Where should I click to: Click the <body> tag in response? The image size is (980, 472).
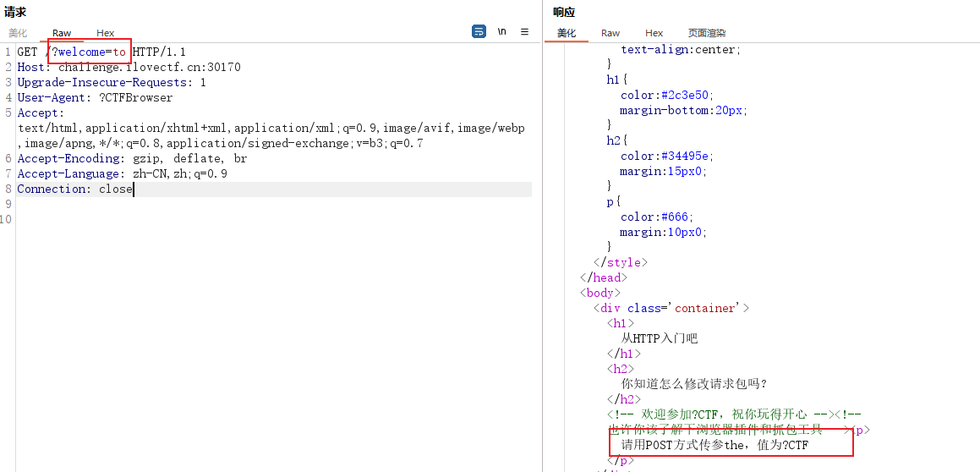600,293
